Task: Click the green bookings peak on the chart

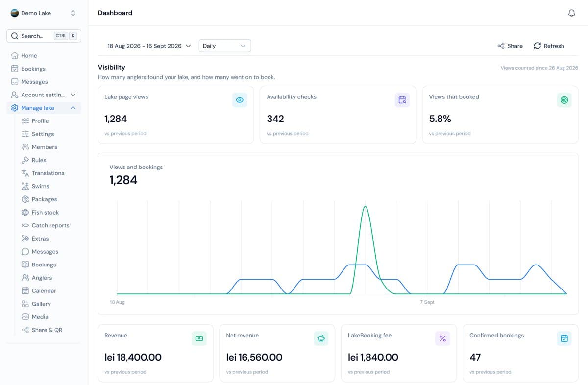Action: (x=365, y=207)
